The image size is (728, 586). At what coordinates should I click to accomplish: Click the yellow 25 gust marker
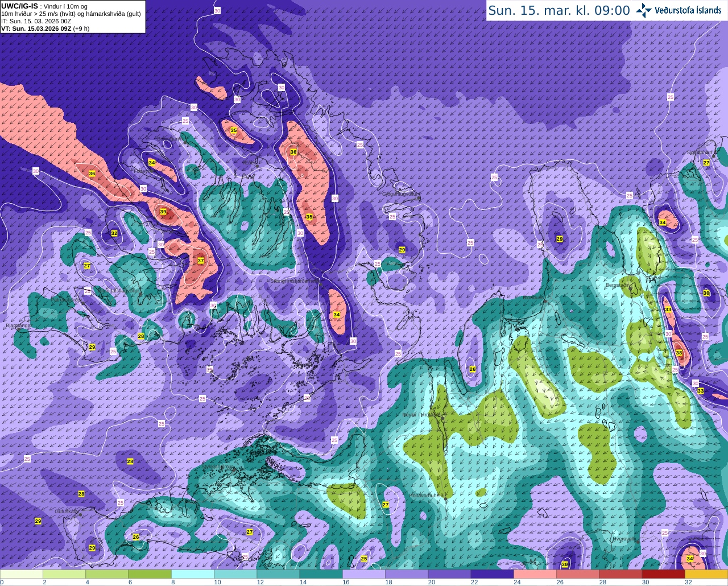pos(364,559)
